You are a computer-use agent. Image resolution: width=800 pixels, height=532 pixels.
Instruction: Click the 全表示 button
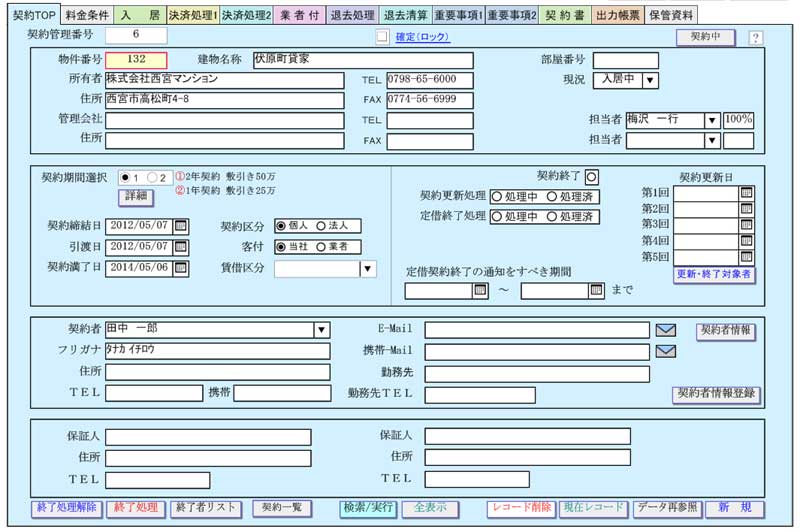coord(430,509)
